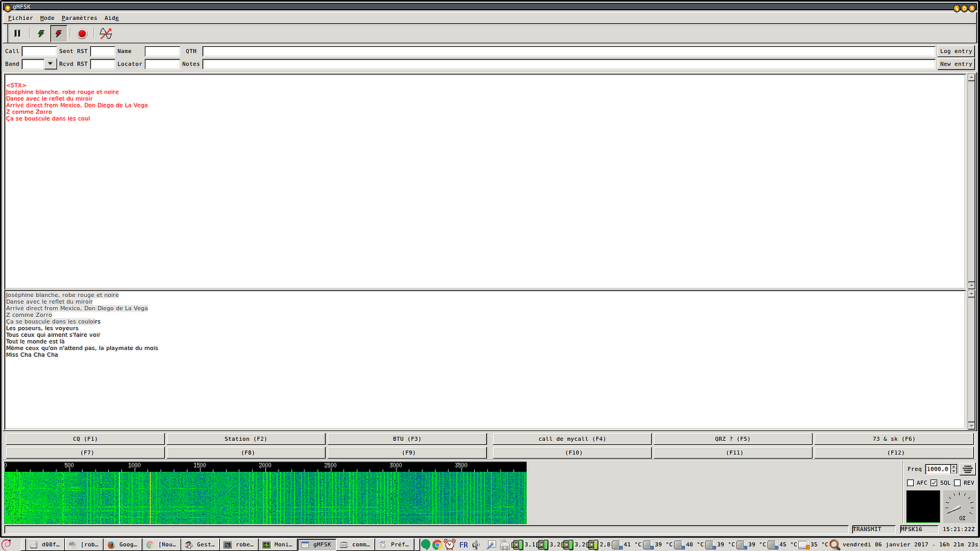Click the (F11) macro button

pyautogui.click(x=733, y=453)
